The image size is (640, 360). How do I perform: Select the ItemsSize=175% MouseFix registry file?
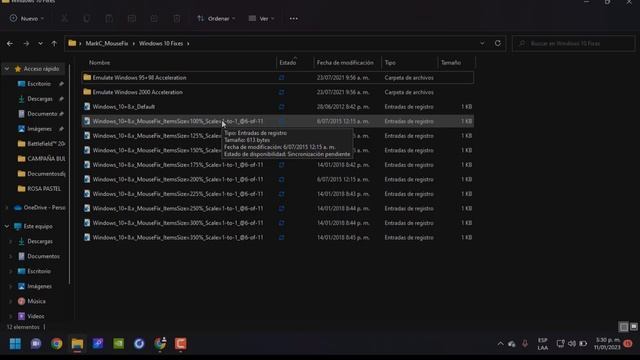click(278, 165)
